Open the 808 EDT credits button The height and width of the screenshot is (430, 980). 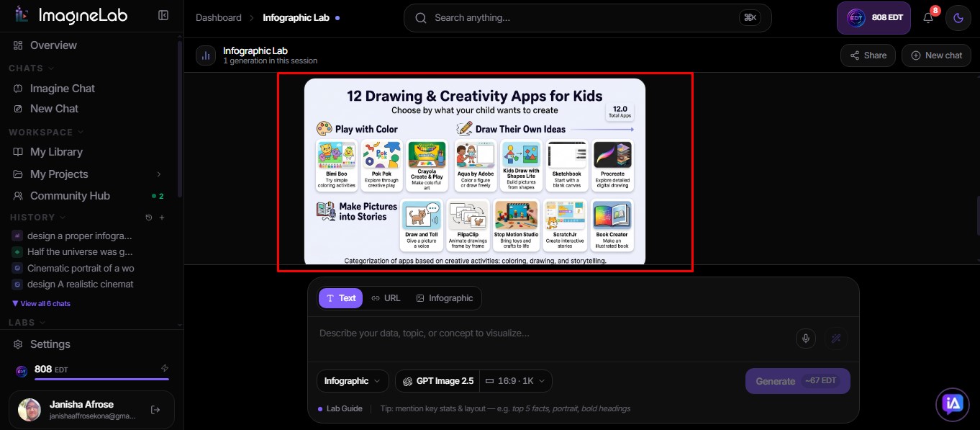coord(874,18)
